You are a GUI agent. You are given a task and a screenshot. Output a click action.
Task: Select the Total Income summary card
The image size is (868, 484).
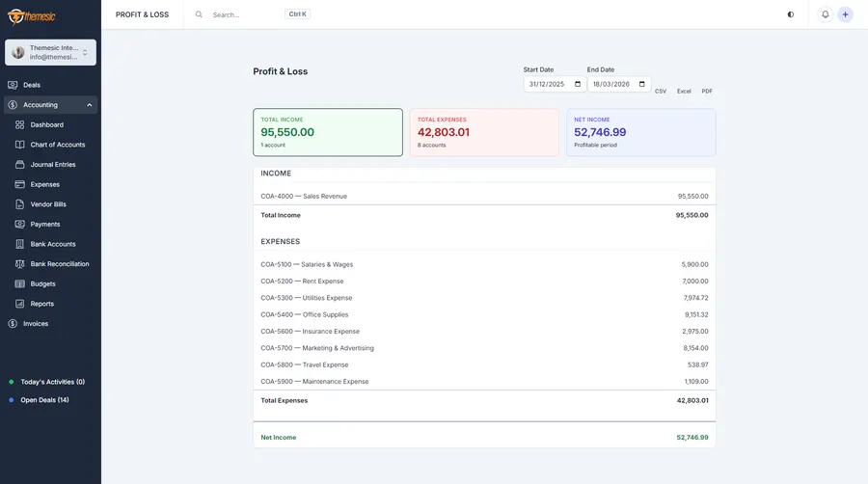pyautogui.click(x=328, y=132)
